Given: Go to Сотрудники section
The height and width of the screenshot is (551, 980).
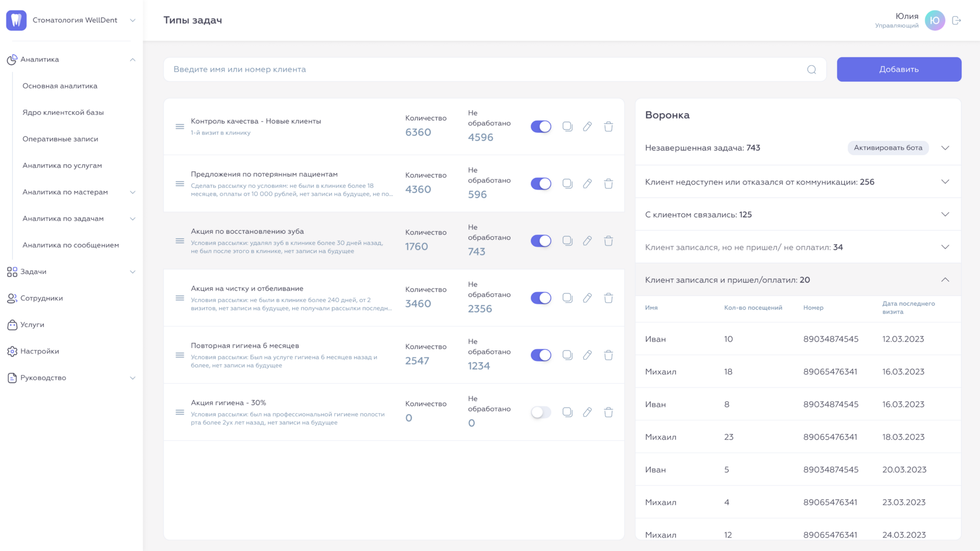Looking at the screenshot, I should (x=41, y=298).
